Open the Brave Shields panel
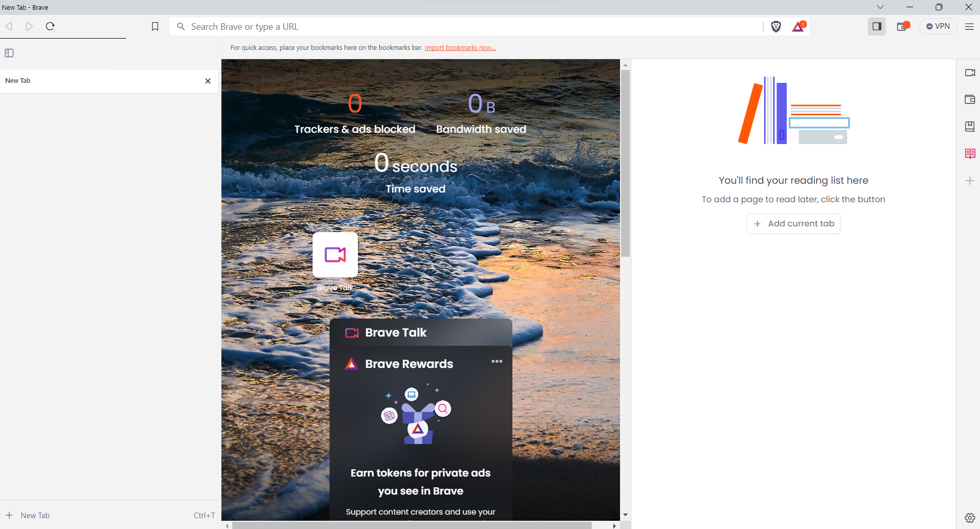 tap(776, 26)
